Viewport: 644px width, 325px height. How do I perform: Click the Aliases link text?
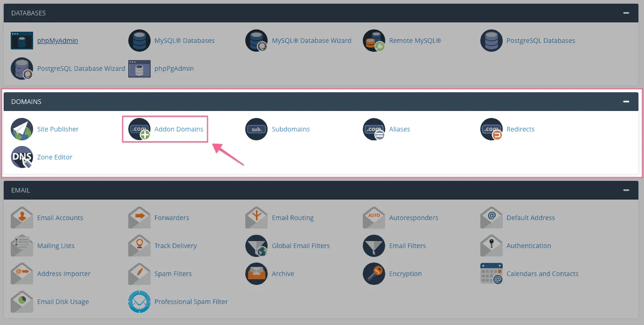pos(400,129)
